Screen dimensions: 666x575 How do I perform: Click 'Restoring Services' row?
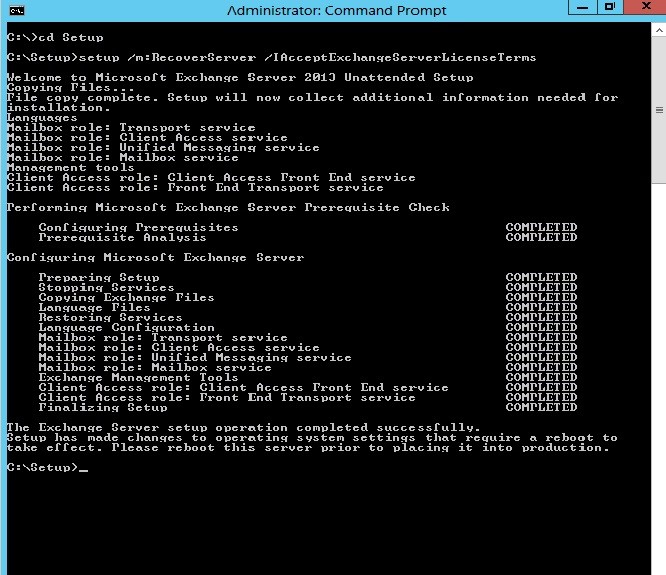[308, 318]
